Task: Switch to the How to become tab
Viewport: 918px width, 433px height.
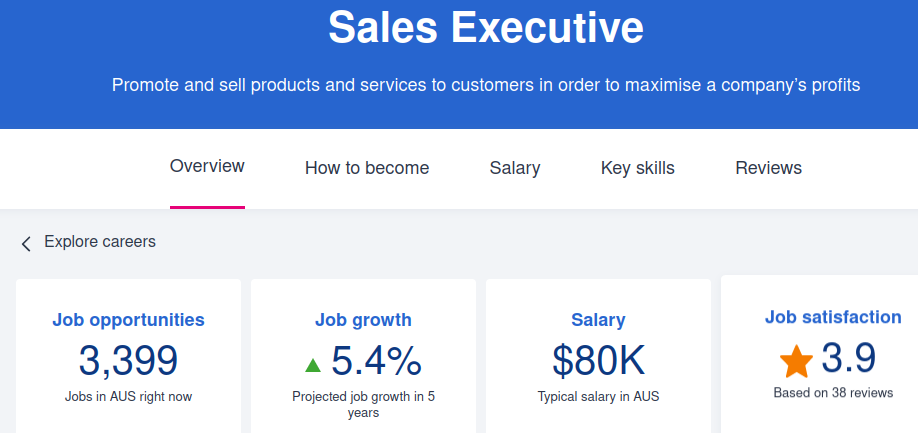Action: point(367,169)
